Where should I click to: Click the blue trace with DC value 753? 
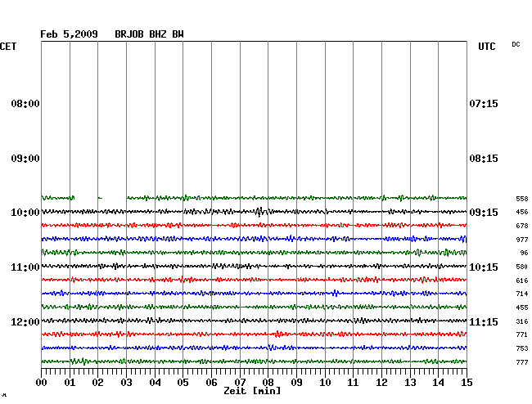(254, 348)
